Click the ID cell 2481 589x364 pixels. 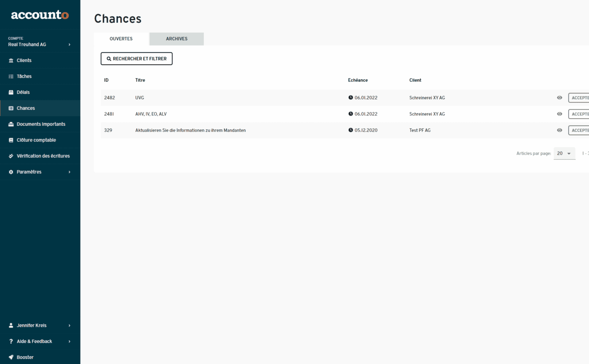109,114
